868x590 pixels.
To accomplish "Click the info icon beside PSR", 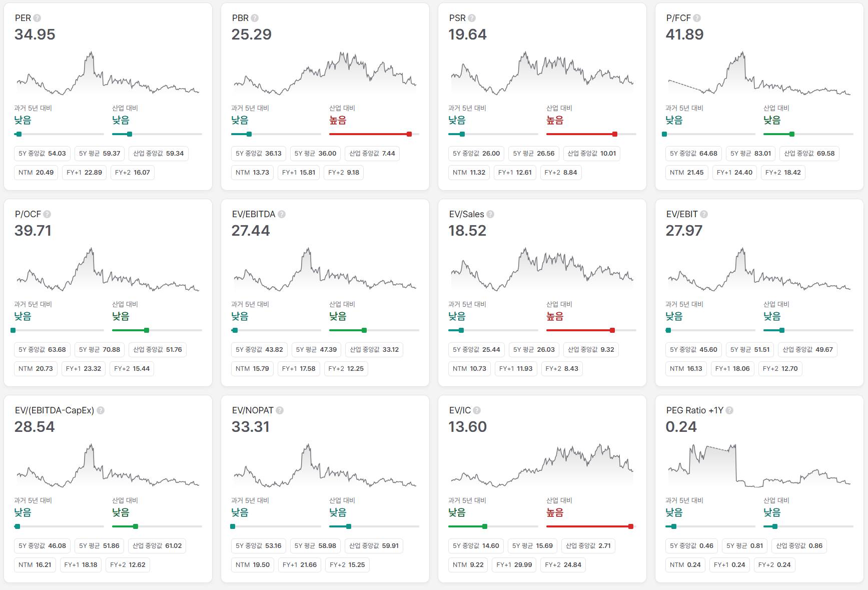I will click(x=472, y=18).
